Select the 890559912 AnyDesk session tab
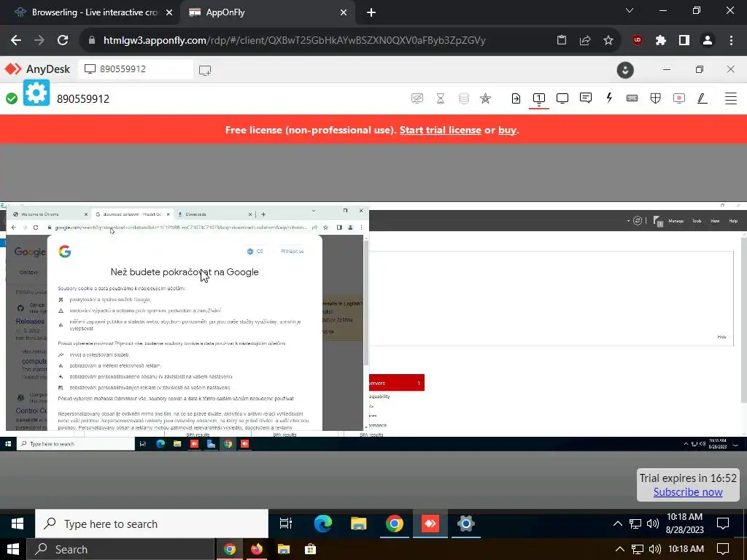Image resolution: width=747 pixels, height=560 pixels. click(136, 69)
